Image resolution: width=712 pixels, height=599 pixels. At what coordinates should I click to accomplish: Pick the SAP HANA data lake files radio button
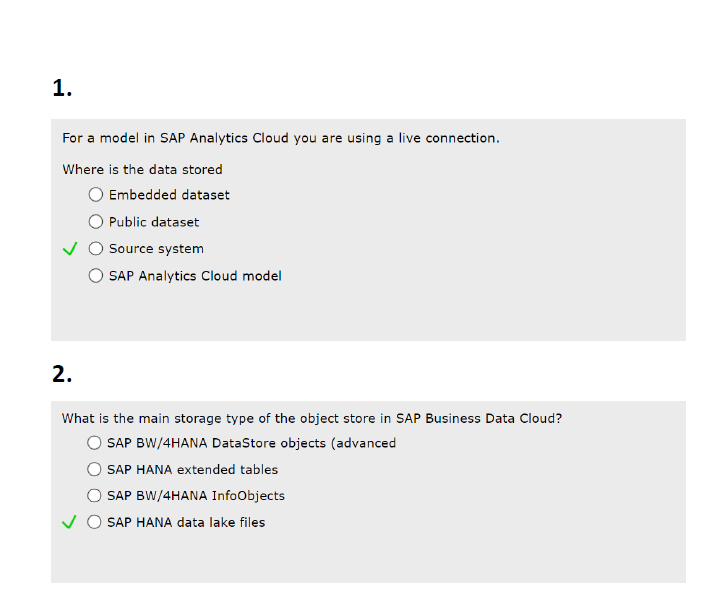tap(95, 522)
